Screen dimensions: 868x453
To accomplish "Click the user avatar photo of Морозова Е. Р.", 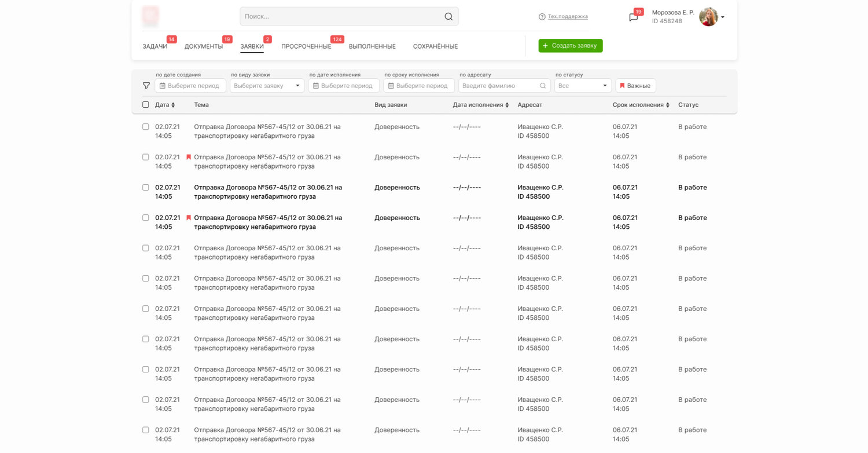I will tap(708, 16).
